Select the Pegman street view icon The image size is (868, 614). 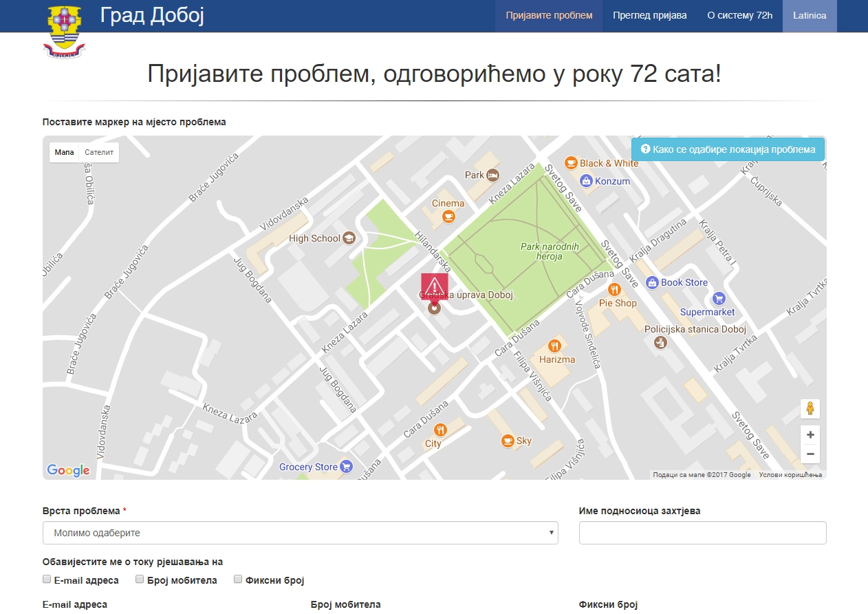[810, 408]
